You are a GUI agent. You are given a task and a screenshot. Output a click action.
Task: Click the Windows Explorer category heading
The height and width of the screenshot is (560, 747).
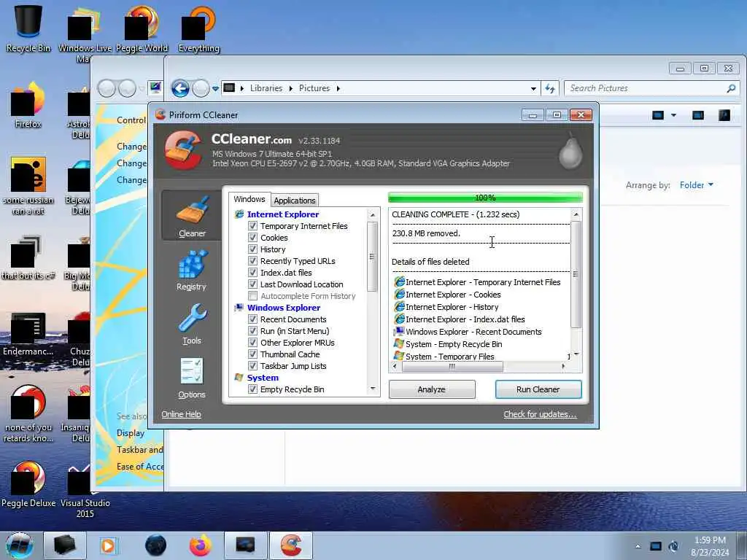pyautogui.click(x=284, y=308)
